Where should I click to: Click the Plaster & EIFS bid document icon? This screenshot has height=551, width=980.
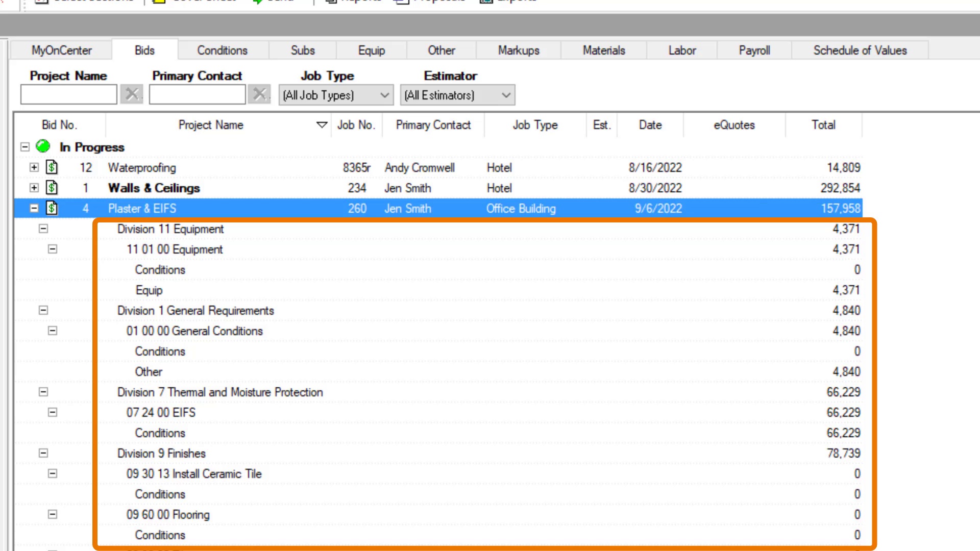[x=52, y=208]
